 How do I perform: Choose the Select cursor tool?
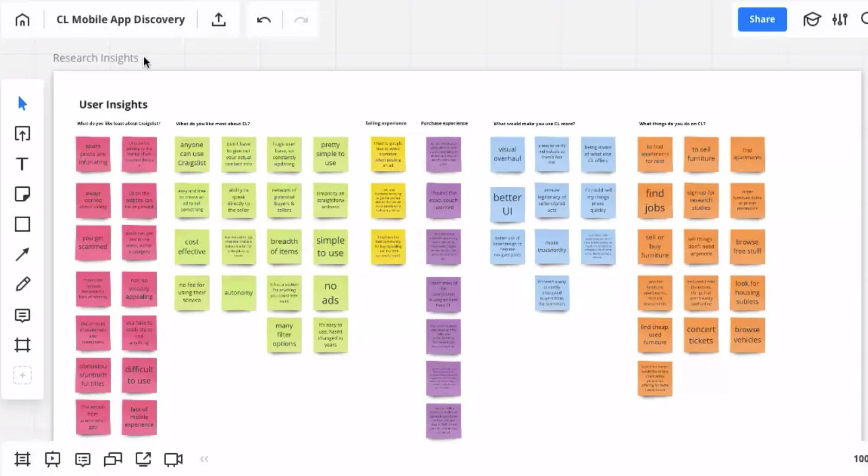click(x=22, y=103)
